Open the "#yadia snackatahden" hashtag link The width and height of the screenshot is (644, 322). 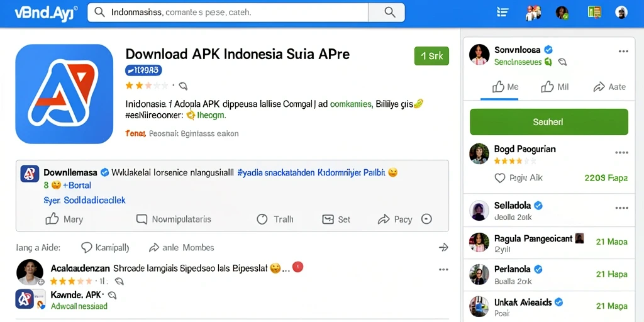coord(276,172)
